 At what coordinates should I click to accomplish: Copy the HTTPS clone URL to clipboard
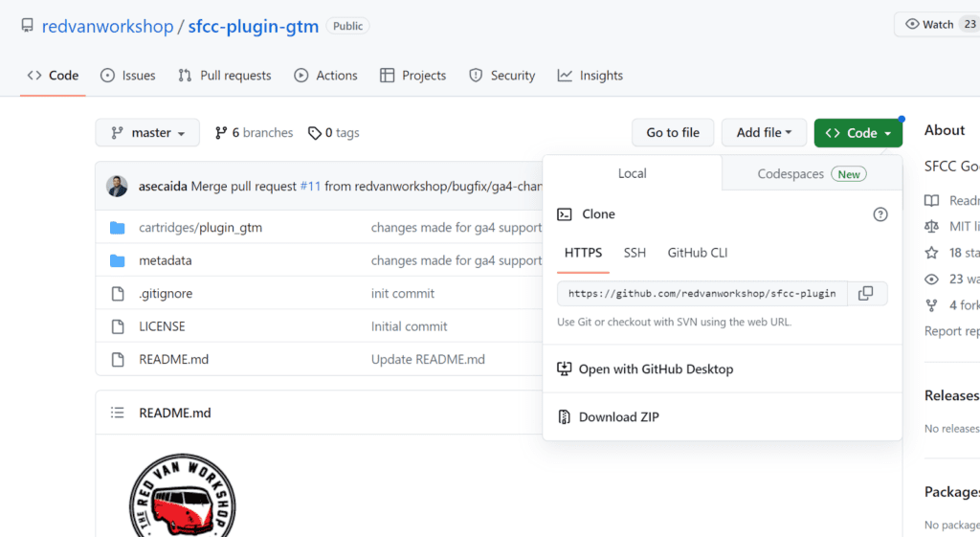[865, 294]
